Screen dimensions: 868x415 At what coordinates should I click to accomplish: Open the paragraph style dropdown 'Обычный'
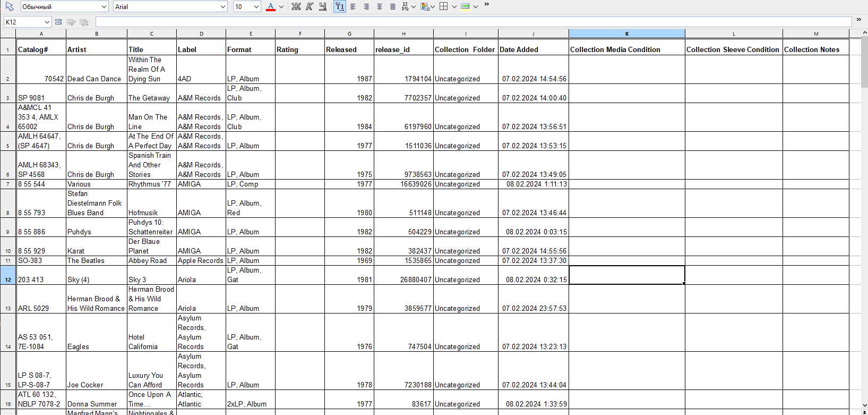pos(104,6)
